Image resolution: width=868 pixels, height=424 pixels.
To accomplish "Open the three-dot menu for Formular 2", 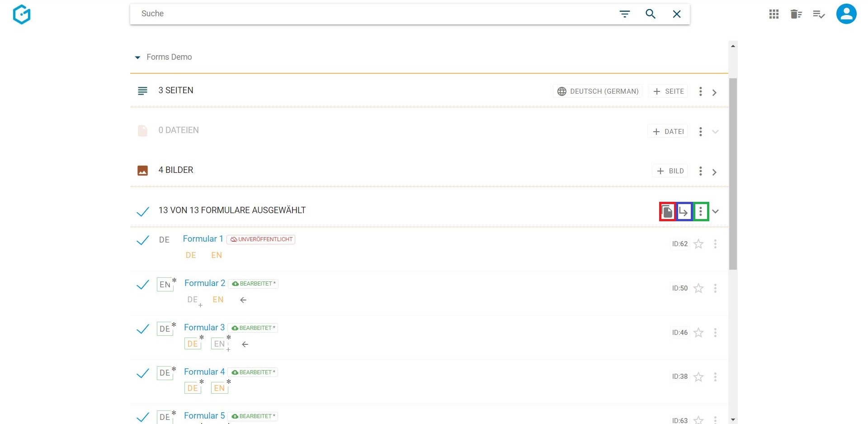I will pos(715,288).
